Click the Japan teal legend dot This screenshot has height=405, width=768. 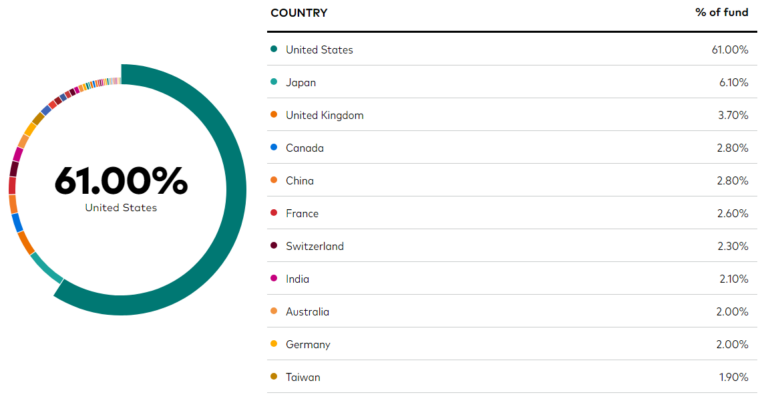point(274,82)
